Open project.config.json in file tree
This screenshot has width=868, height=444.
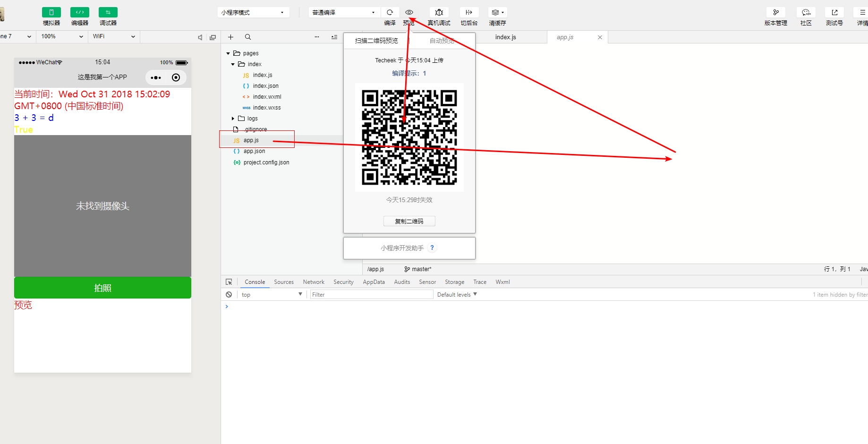point(266,162)
